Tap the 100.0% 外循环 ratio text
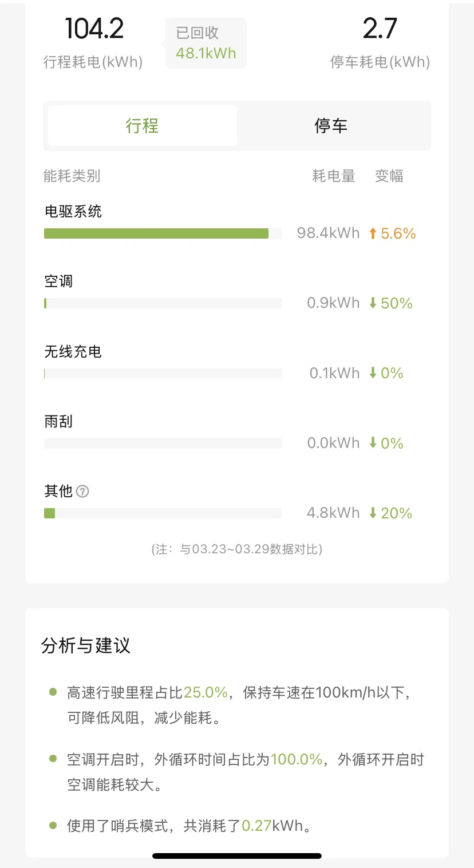474x868 pixels. pyautogui.click(x=297, y=760)
